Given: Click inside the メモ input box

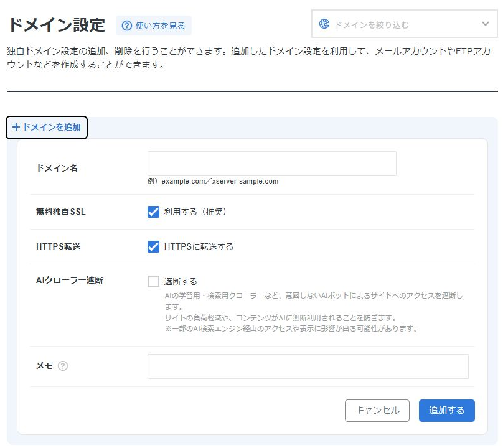Looking at the screenshot, I should tap(308, 366).
